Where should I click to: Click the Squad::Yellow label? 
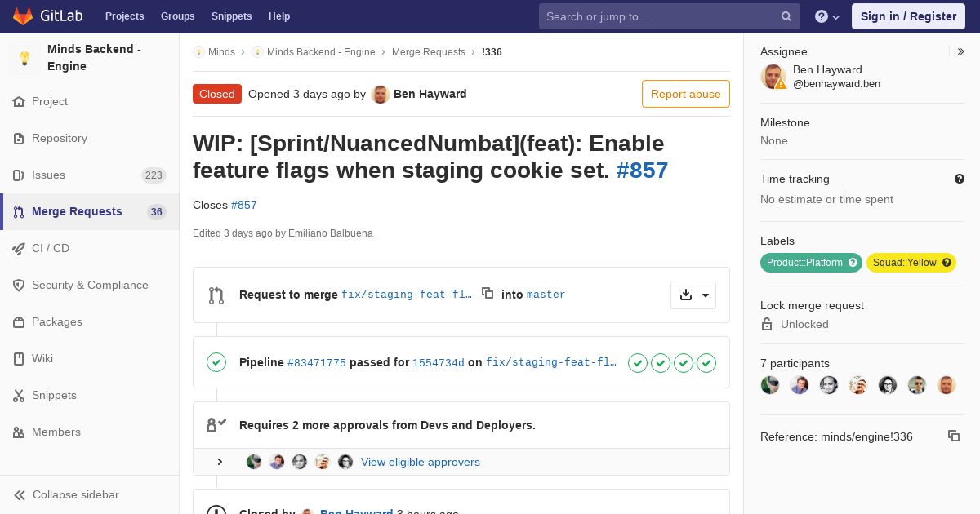(911, 263)
